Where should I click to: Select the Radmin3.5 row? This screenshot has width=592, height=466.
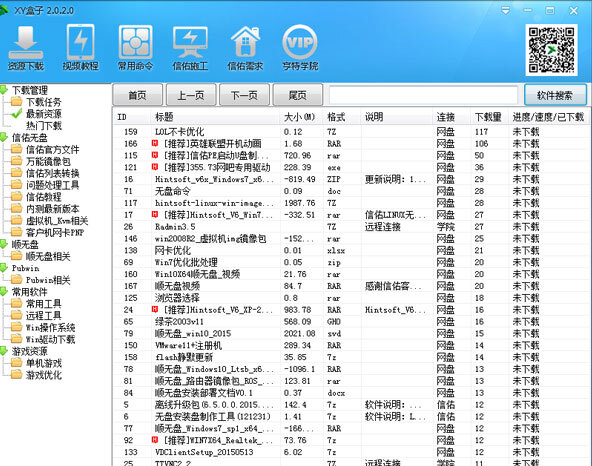[351, 227]
